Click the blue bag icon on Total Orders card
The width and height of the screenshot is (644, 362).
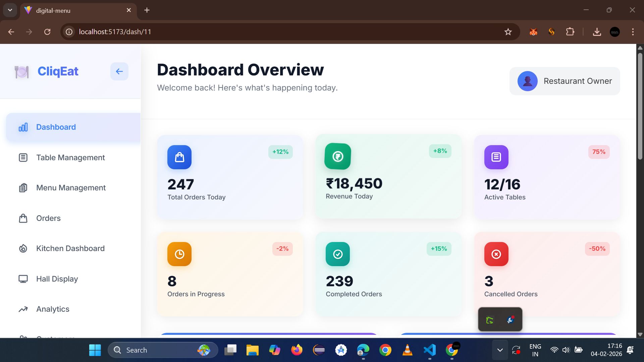point(179,157)
